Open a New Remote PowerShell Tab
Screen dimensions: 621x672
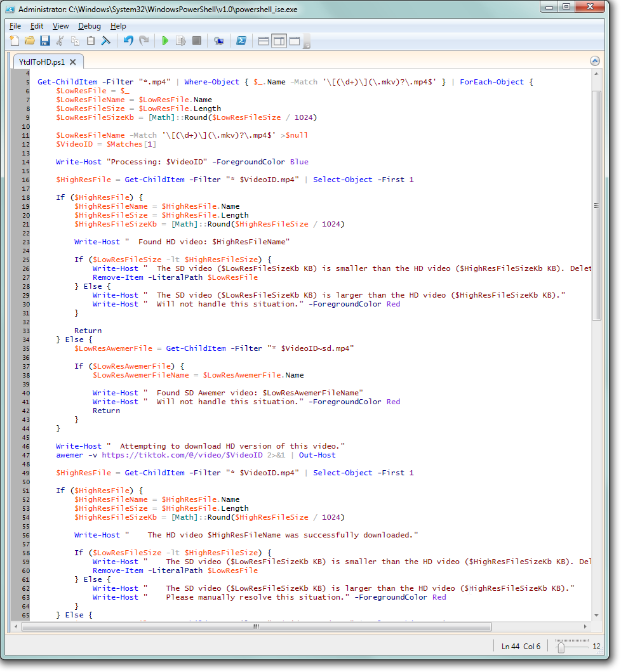218,41
